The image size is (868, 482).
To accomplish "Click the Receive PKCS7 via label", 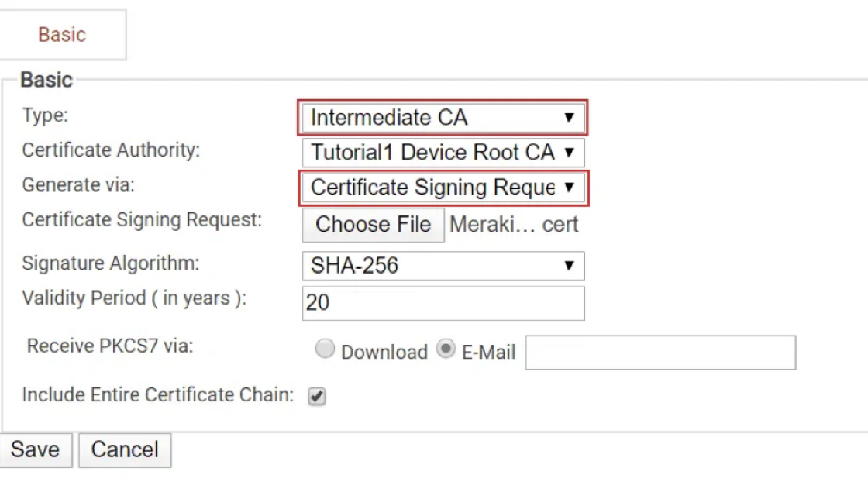I will click(110, 346).
